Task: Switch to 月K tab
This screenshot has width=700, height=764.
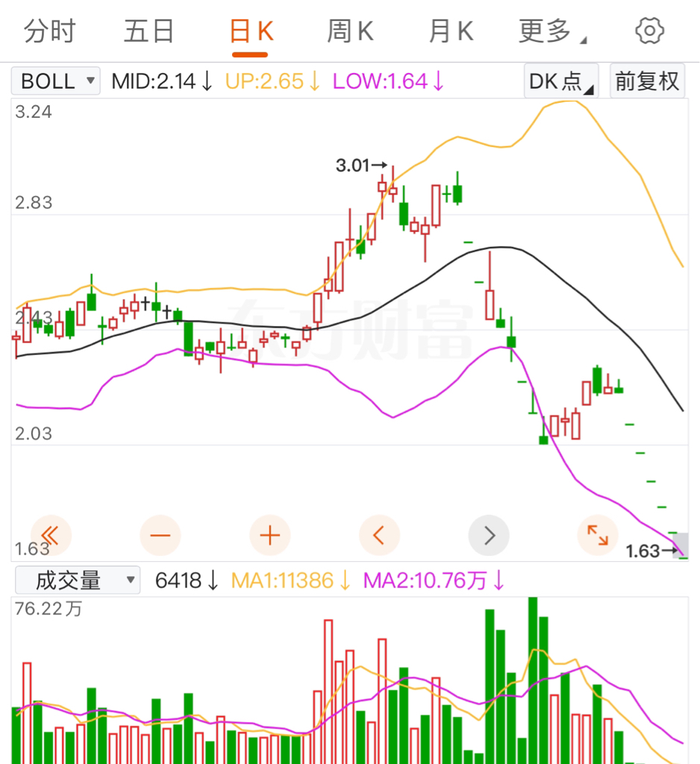Action: 451,31
